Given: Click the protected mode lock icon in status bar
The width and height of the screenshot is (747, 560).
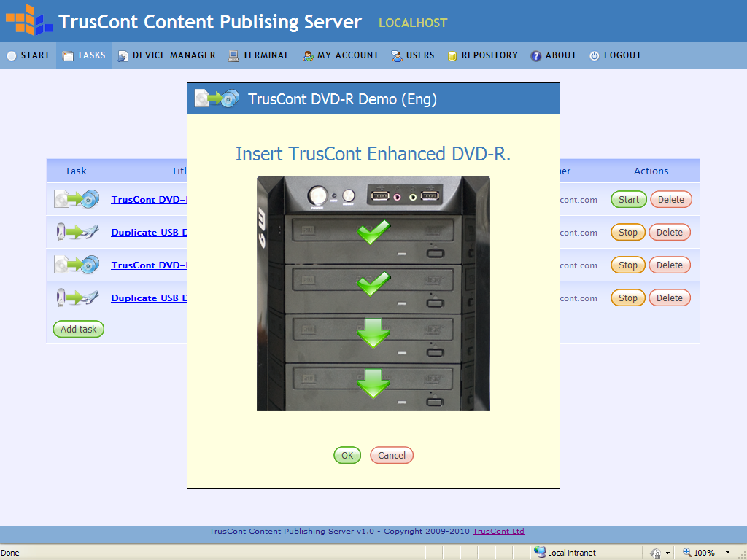Looking at the screenshot, I should (x=656, y=553).
